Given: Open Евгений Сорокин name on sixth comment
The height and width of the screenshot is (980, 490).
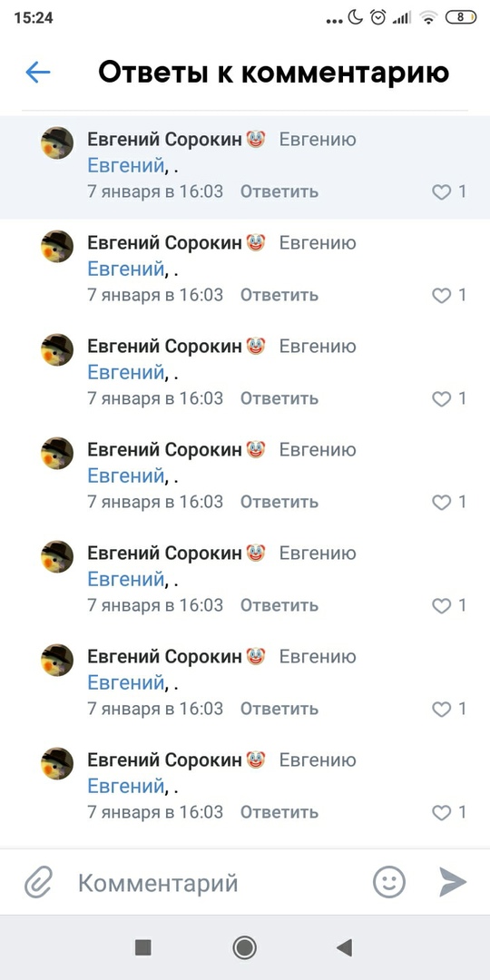Looking at the screenshot, I should click(x=163, y=657).
